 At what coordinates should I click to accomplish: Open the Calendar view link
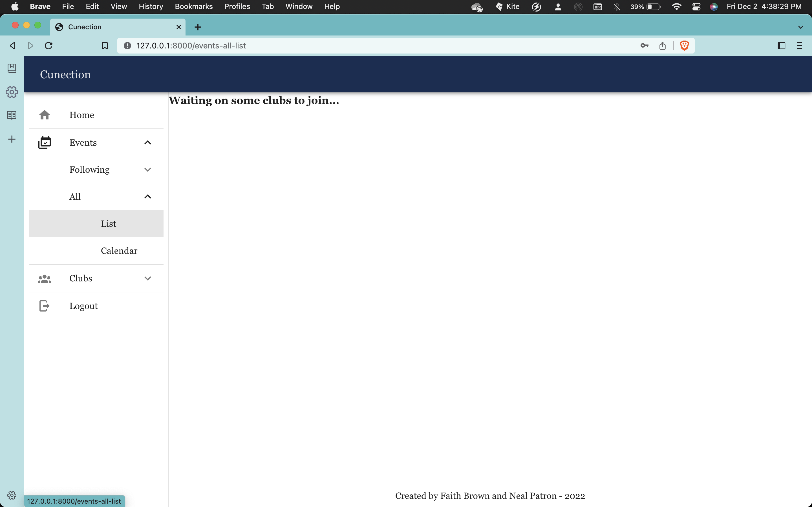pyautogui.click(x=119, y=251)
